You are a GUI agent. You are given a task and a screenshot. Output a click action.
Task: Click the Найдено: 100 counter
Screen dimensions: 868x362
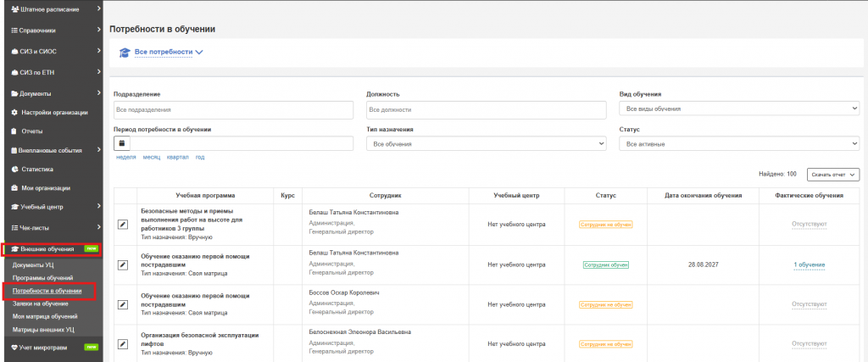tap(778, 174)
